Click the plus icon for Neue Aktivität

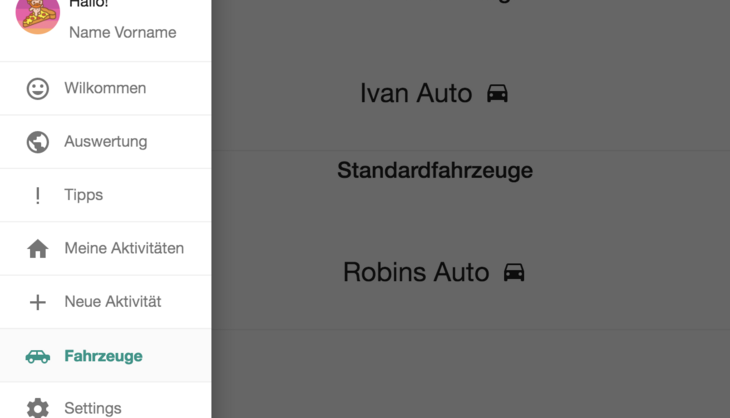point(38,302)
